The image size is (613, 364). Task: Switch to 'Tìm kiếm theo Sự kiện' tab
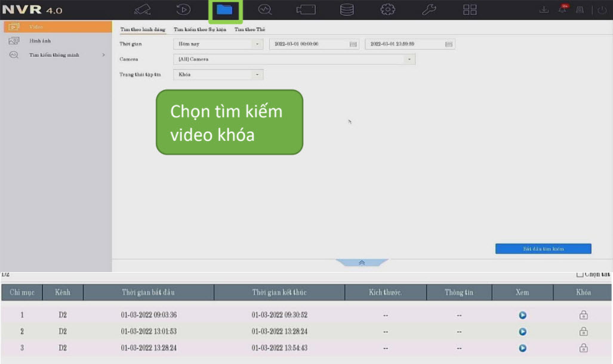[199, 29]
